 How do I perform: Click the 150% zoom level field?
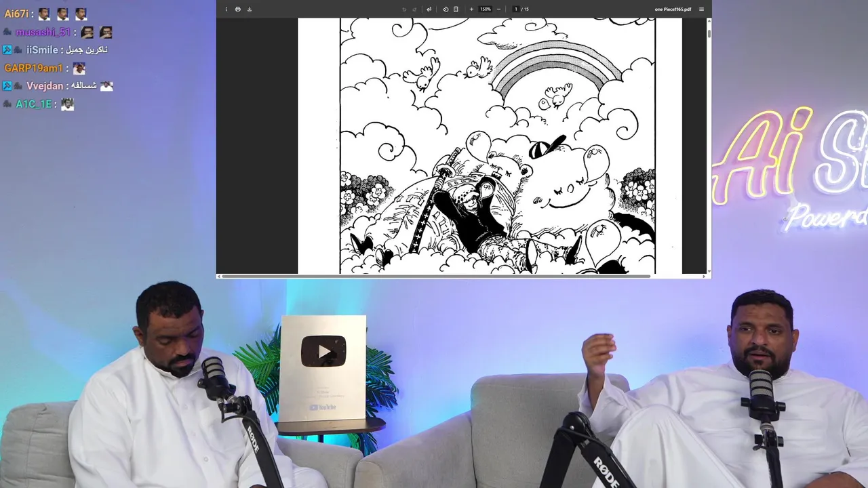click(x=486, y=9)
